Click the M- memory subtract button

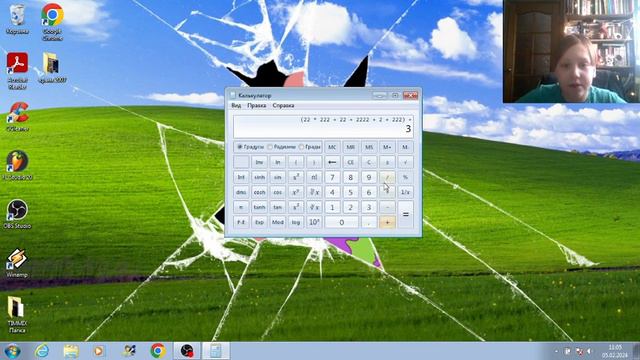coord(405,147)
